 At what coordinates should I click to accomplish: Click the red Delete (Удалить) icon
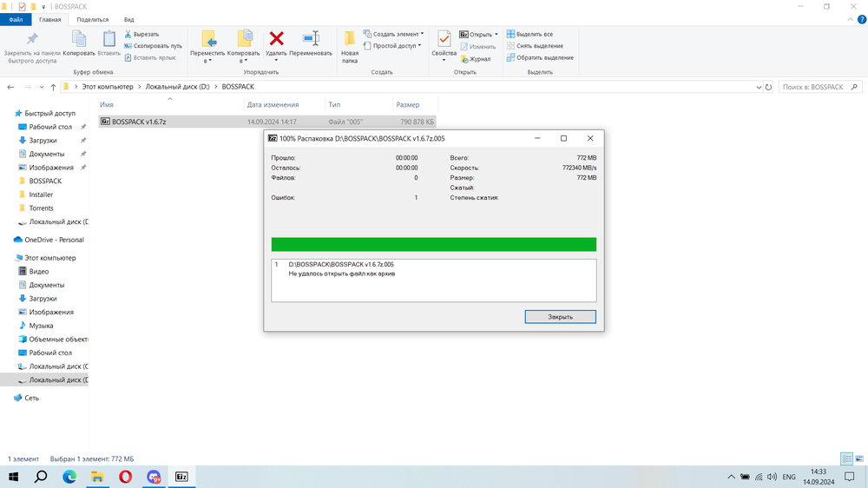click(276, 39)
